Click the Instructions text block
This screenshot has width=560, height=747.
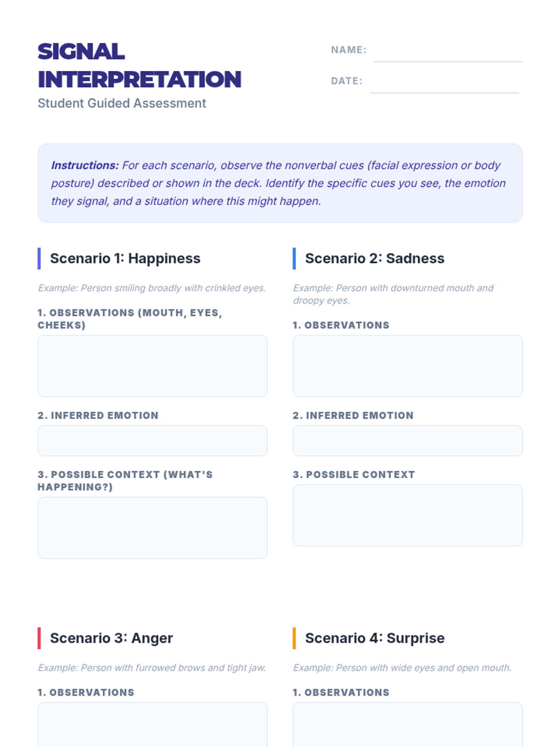[280, 183]
